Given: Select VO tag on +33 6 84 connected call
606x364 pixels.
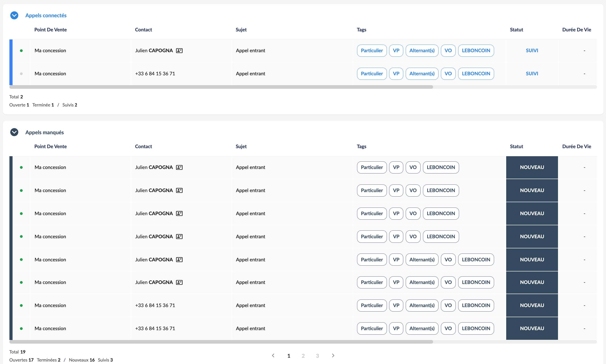Looking at the screenshot, I should tap(448, 74).
